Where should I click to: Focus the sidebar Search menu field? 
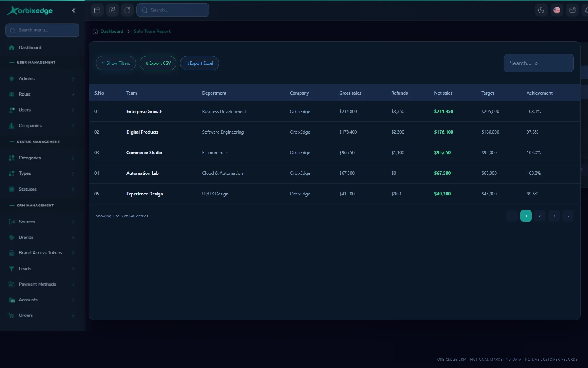click(x=42, y=30)
